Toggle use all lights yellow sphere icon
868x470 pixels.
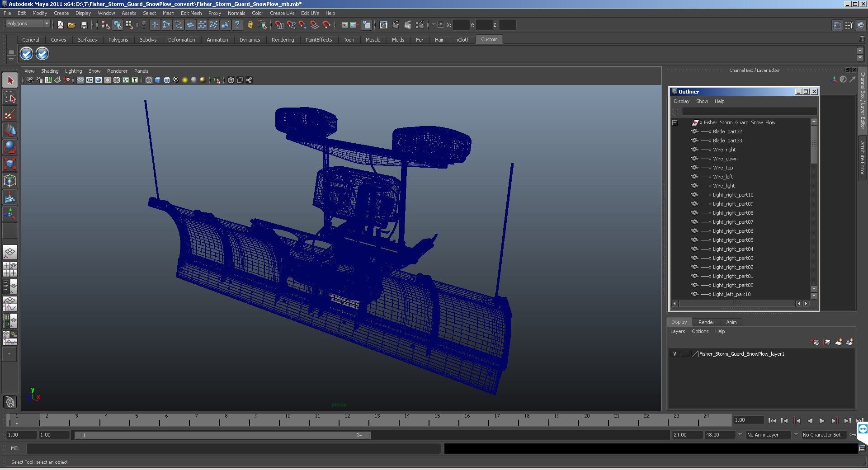click(x=185, y=80)
